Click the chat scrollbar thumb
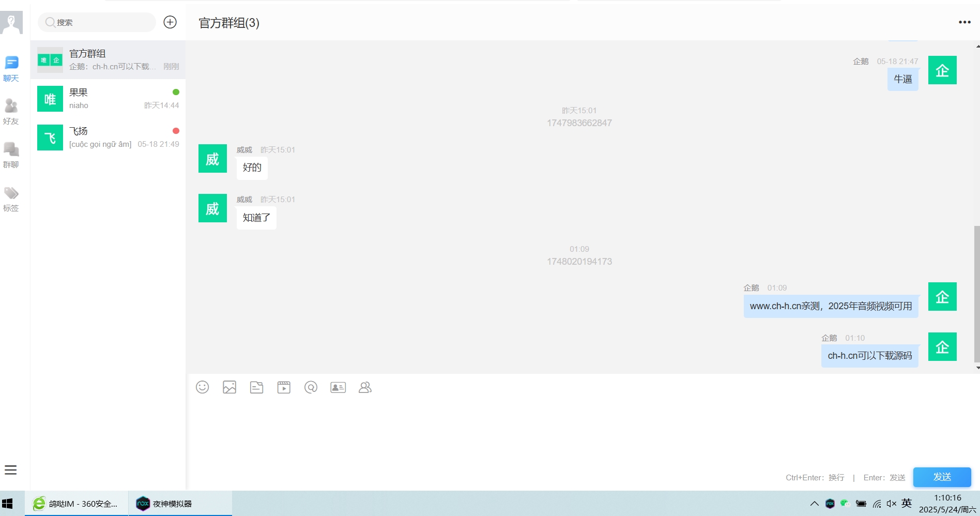 click(976, 294)
